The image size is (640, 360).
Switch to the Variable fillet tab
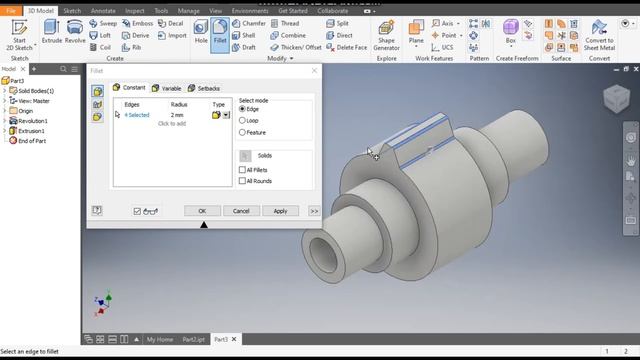pos(167,88)
